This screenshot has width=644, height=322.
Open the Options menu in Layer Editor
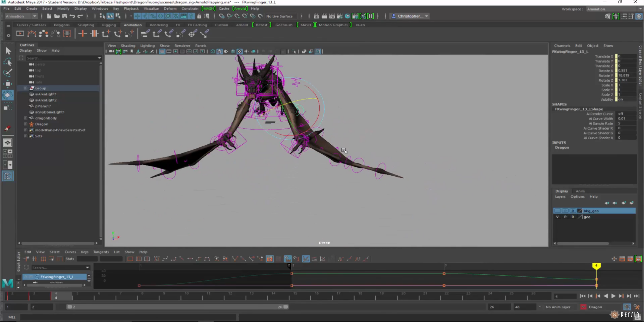(x=578, y=197)
